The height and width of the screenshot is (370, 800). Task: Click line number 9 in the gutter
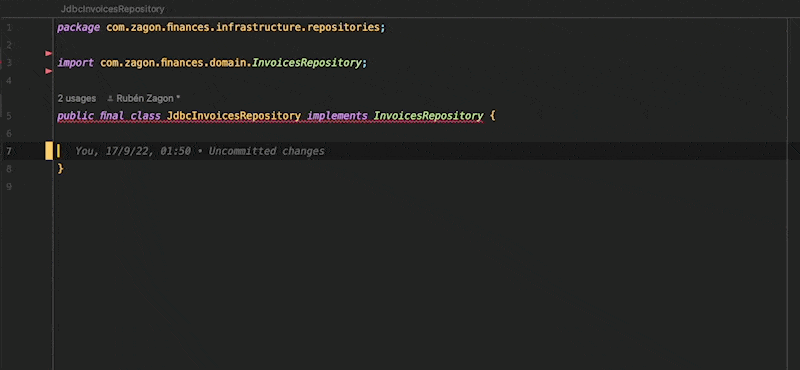[x=9, y=186]
